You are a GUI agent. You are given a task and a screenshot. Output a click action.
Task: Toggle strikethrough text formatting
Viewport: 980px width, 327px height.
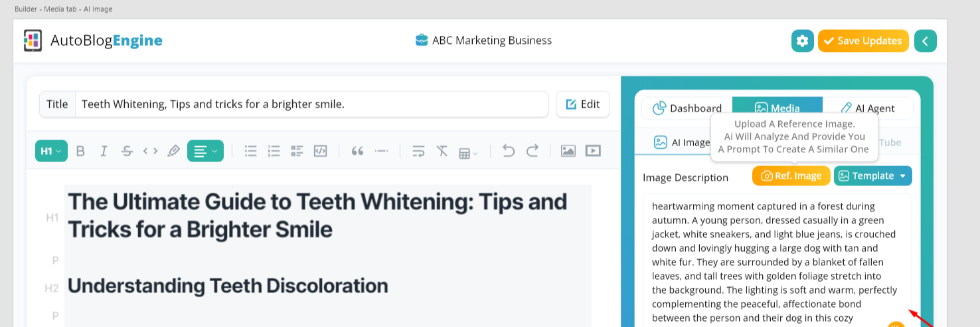tap(127, 151)
